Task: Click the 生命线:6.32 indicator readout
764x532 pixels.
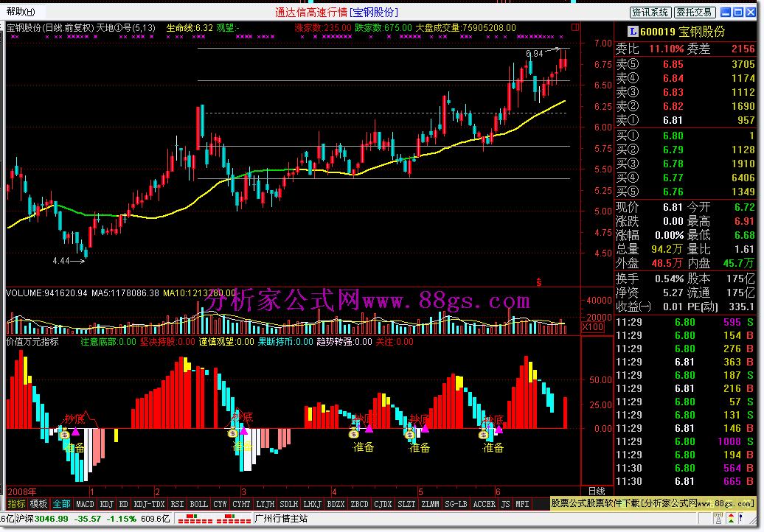Action: click(190, 28)
